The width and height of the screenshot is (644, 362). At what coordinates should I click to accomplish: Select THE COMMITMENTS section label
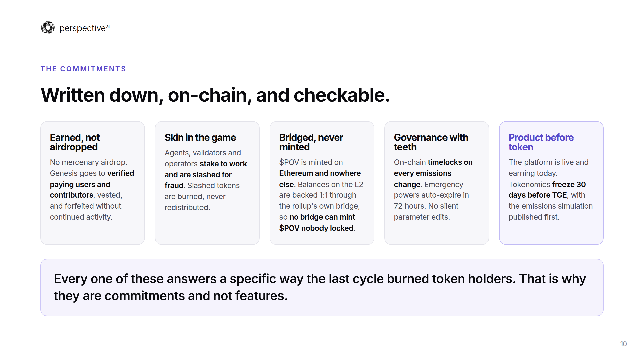[x=83, y=69]
